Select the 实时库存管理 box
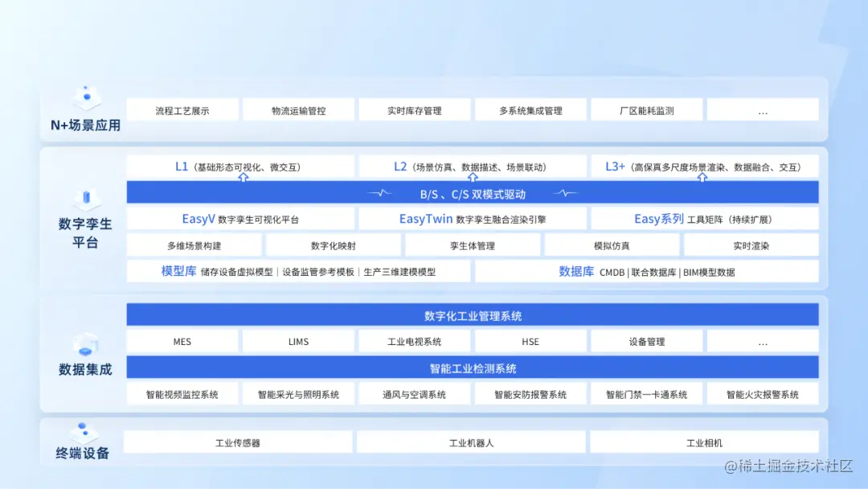Viewport: 868px width, 489px height. point(415,110)
